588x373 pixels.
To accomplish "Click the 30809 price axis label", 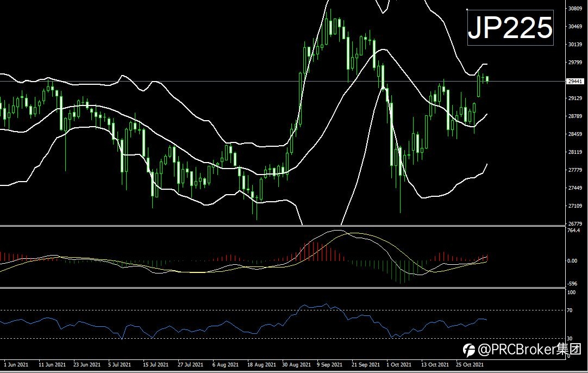I will tap(576, 8).
